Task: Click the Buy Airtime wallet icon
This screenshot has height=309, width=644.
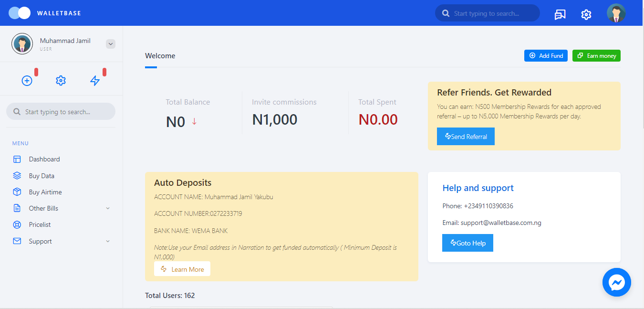Action: 17,192
